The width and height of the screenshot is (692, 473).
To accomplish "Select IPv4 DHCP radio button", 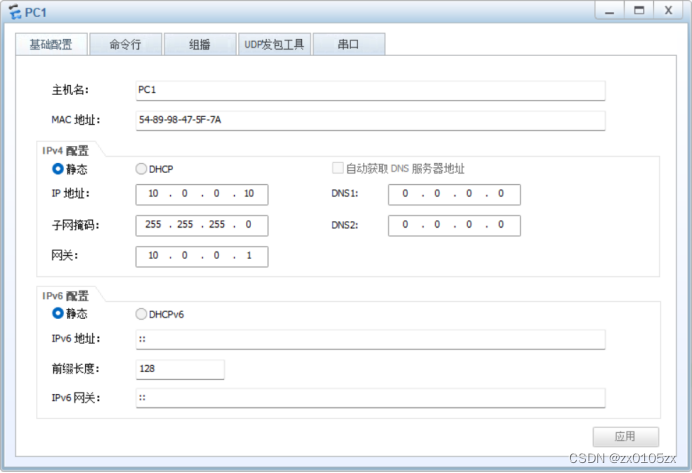I will click(141, 169).
